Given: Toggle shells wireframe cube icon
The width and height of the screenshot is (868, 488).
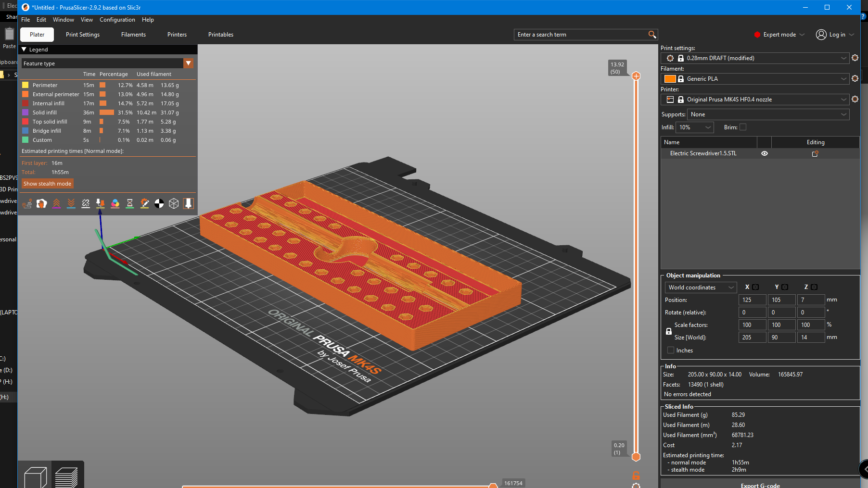Looking at the screenshot, I should click(174, 203).
